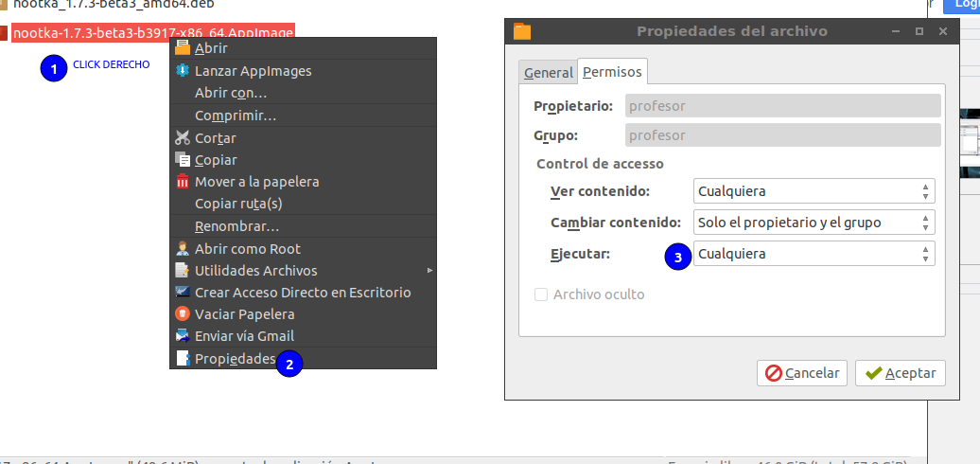Image resolution: width=980 pixels, height=464 pixels.
Task: Click the Cancelar button
Action: [x=802, y=373]
